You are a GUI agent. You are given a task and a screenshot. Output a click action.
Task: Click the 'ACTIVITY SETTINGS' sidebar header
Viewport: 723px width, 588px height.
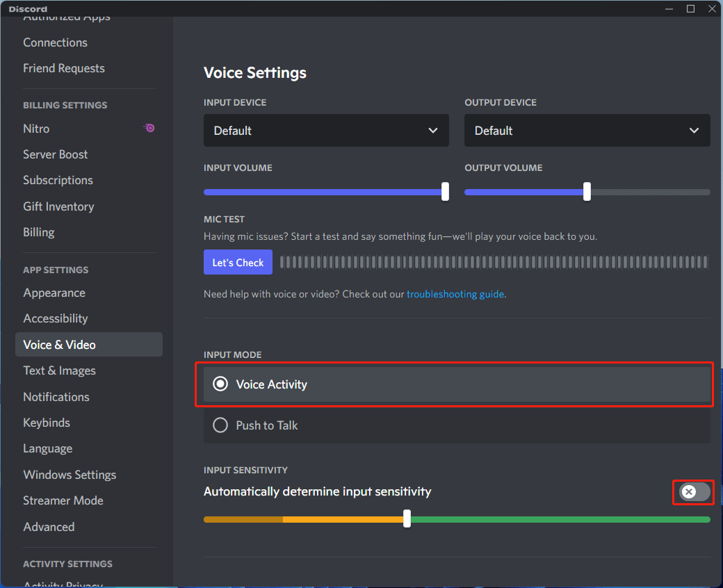tap(68, 564)
